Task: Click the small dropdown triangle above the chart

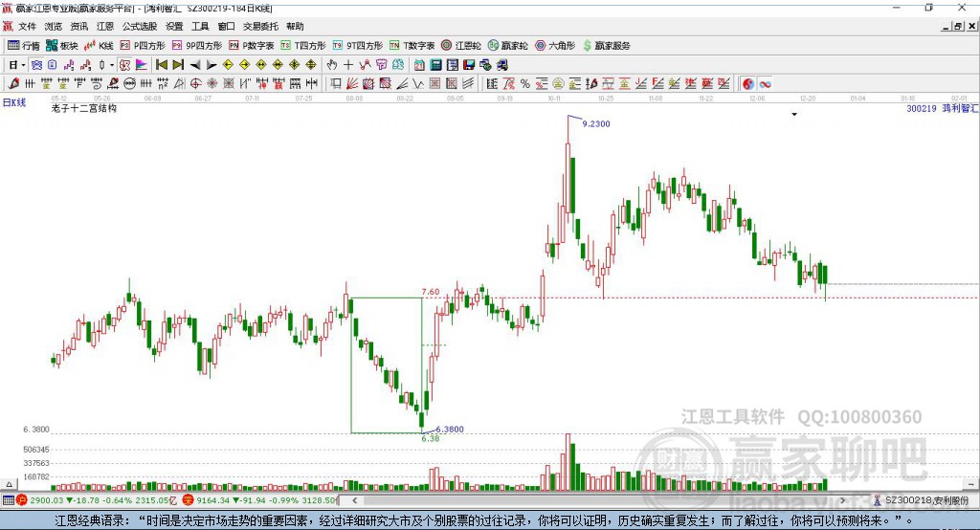Action: [x=794, y=115]
